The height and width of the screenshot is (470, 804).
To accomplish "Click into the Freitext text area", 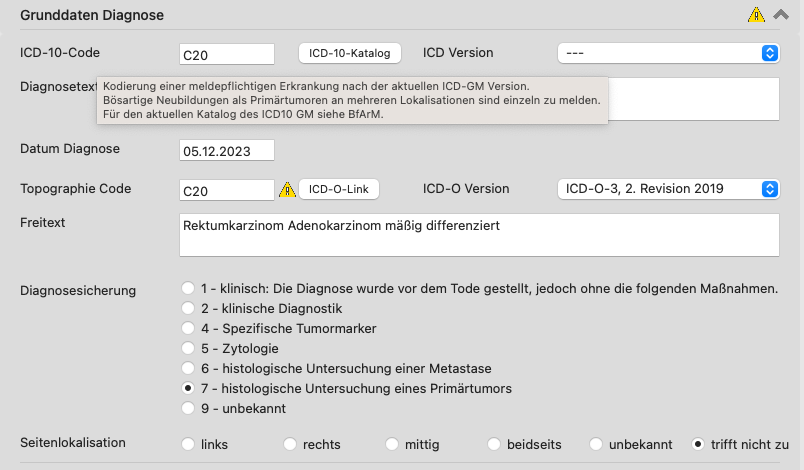I will [479, 235].
